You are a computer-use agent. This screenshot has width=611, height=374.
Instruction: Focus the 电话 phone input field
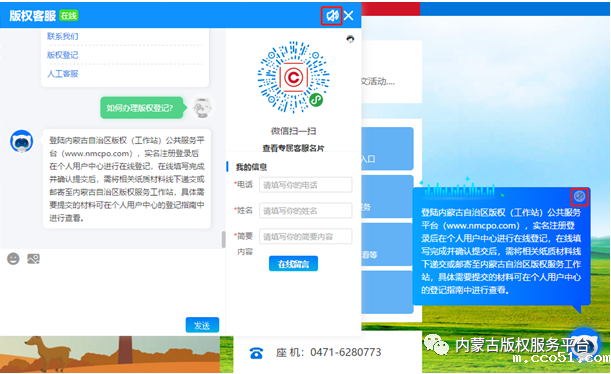click(306, 185)
